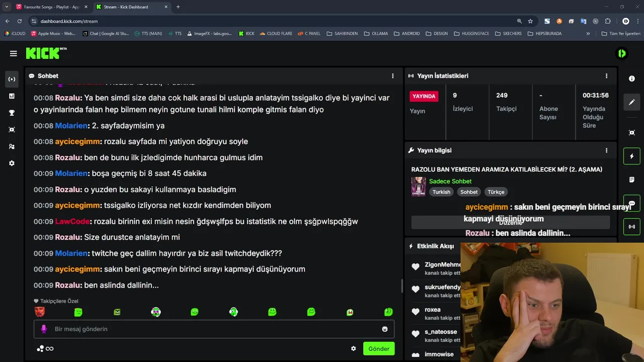This screenshot has width=644, height=362.
Task: Click the blue S extension icon
Action: pos(547,21)
